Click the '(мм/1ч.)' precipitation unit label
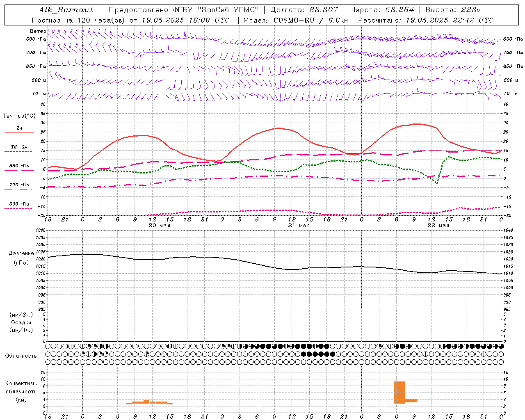 click(21, 330)
